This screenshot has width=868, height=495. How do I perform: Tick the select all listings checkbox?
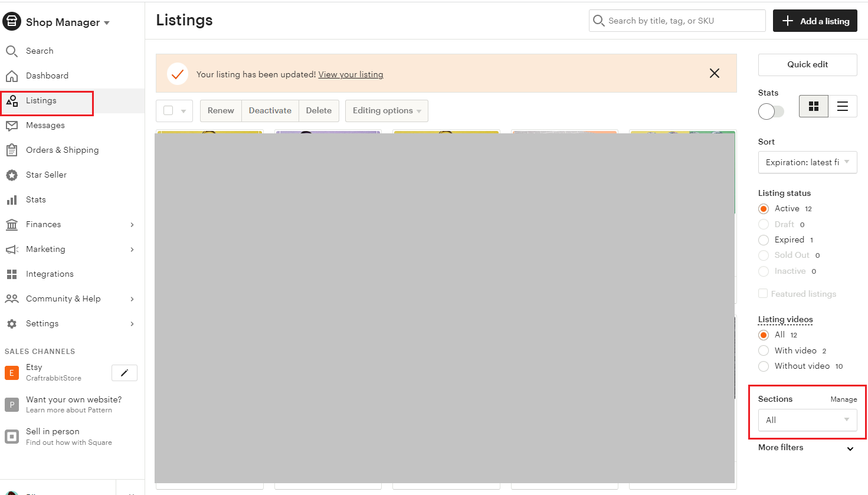168,110
